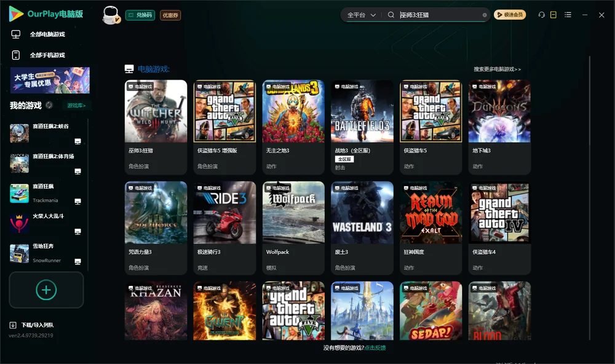The width and height of the screenshot is (615, 364).
Task: Open 雪地狂奔 SnowRunner in my games list
Action: (x=46, y=253)
